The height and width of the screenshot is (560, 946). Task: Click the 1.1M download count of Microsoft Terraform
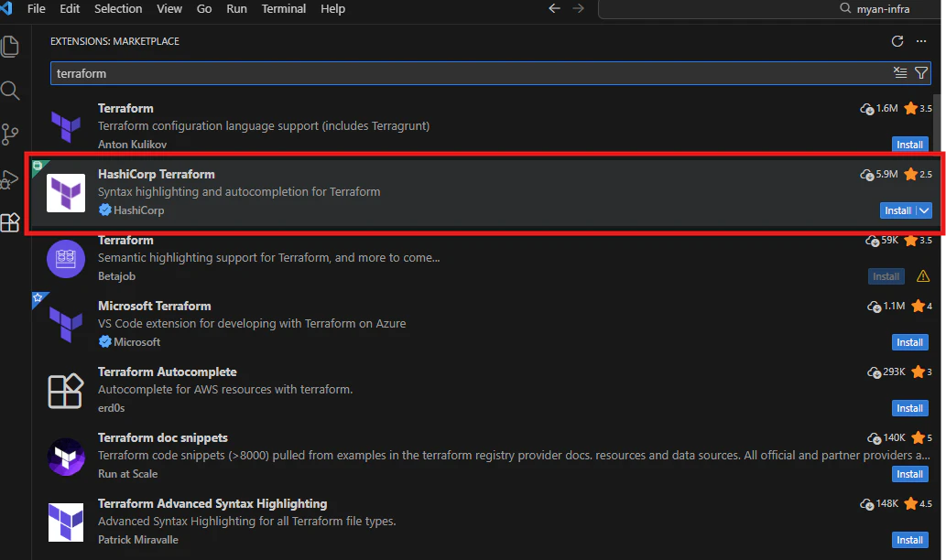click(886, 307)
